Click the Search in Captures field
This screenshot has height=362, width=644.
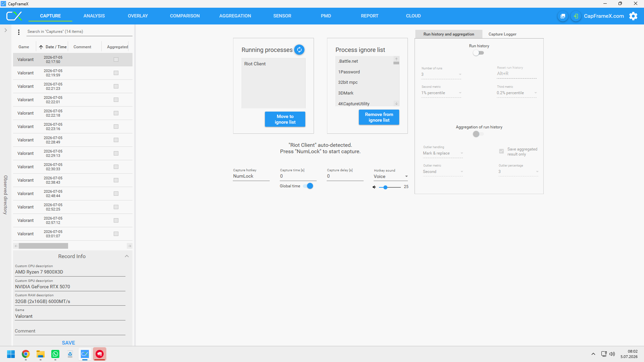coord(79,32)
